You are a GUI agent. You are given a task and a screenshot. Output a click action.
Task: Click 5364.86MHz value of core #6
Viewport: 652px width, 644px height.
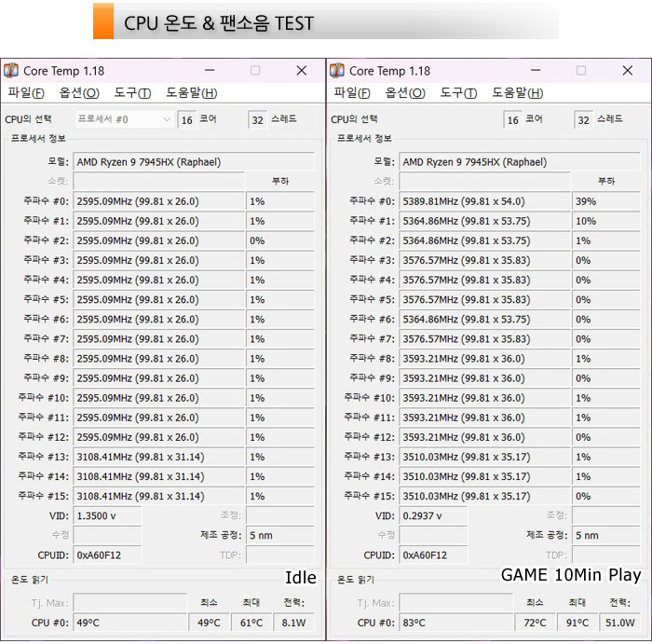pyautogui.click(x=484, y=319)
